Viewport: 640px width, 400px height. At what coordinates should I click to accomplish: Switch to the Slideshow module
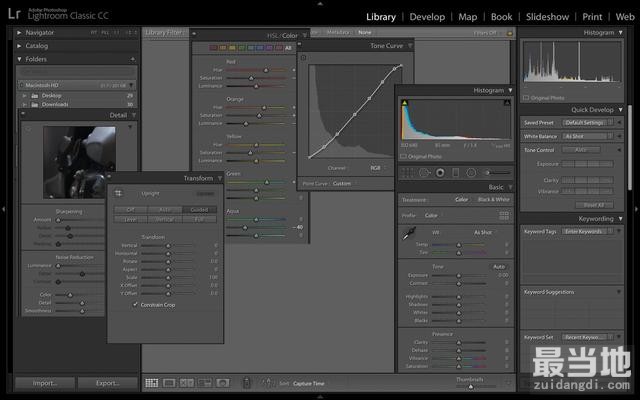547,17
